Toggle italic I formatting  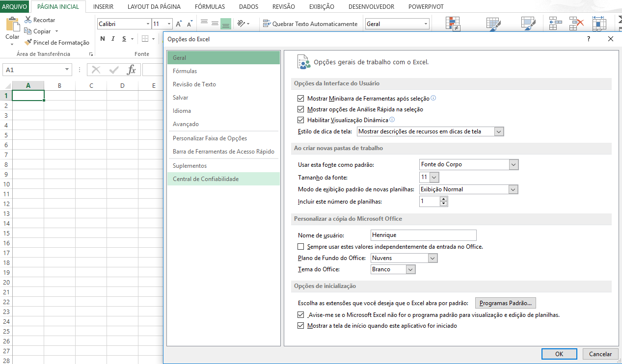(x=113, y=39)
